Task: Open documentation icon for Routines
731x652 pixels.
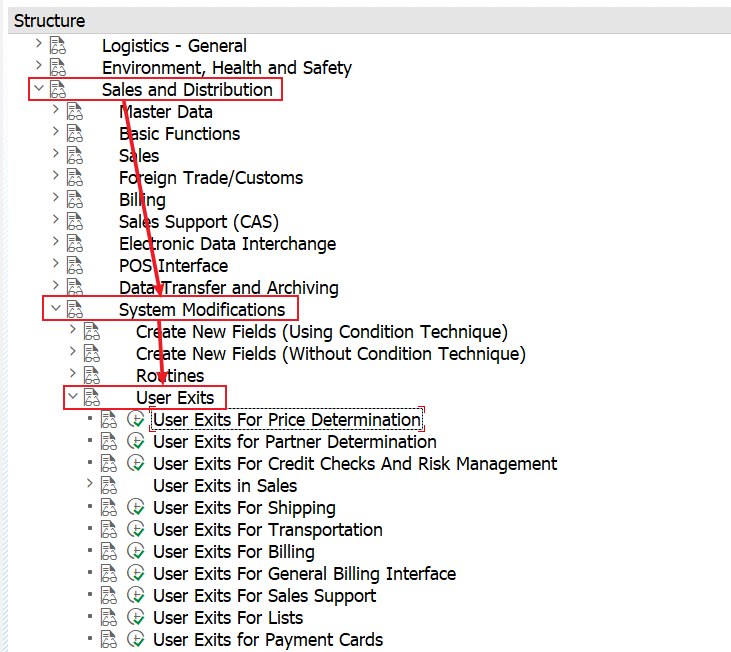Action: tap(91, 375)
